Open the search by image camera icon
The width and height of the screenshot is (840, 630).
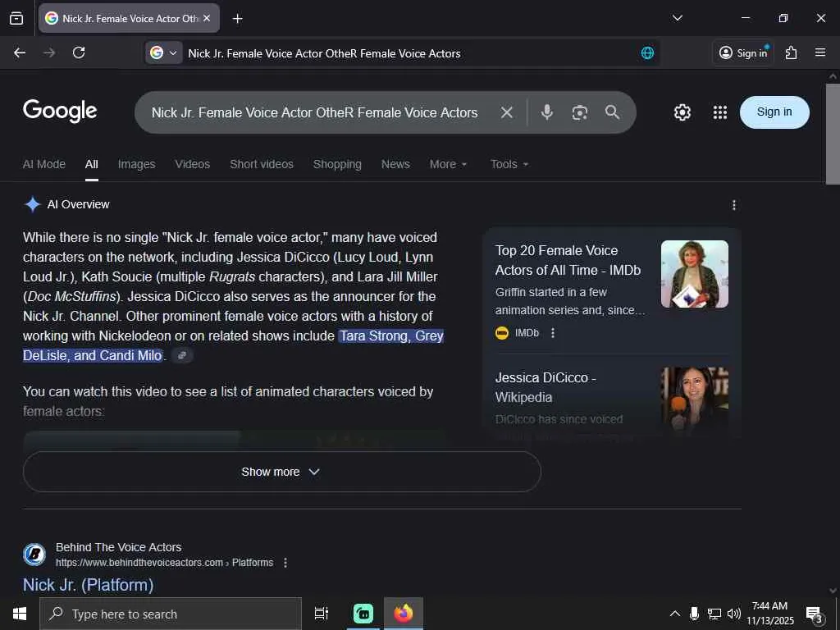tap(580, 112)
